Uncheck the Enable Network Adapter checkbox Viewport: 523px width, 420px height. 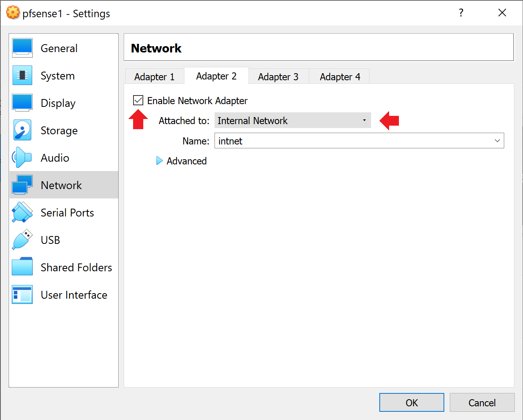138,101
